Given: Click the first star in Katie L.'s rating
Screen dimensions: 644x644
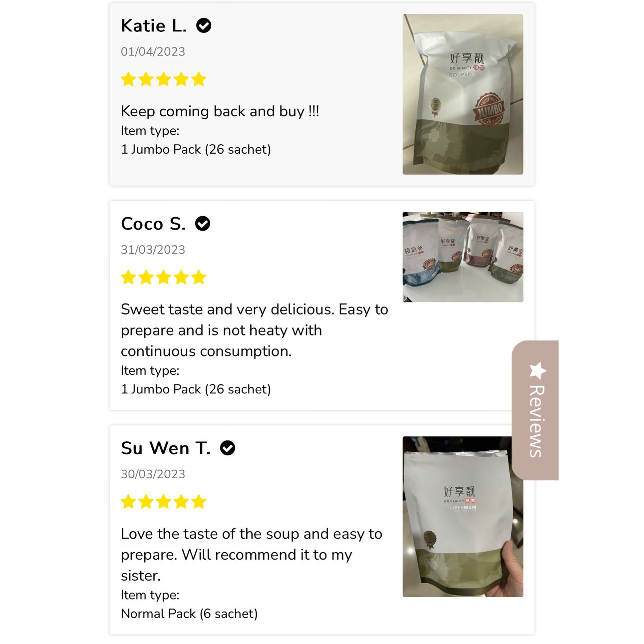Looking at the screenshot, I should pos(129,79).
